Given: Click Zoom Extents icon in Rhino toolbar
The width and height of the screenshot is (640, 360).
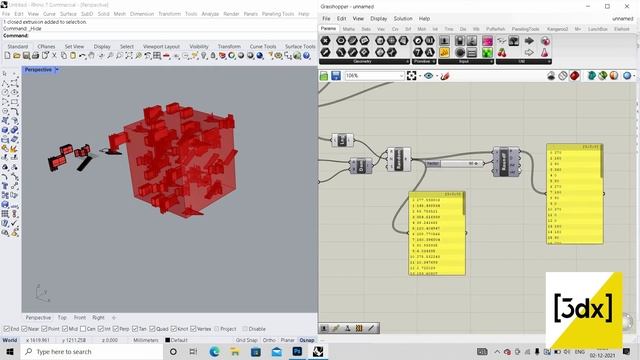Looking at the screenshot, I should (x=129, y=56).
